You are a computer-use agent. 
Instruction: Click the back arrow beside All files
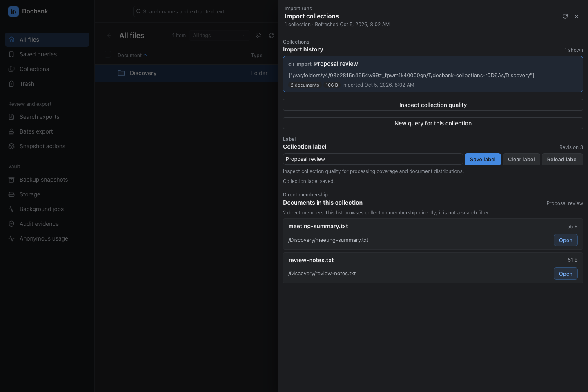tap(109, 36)
